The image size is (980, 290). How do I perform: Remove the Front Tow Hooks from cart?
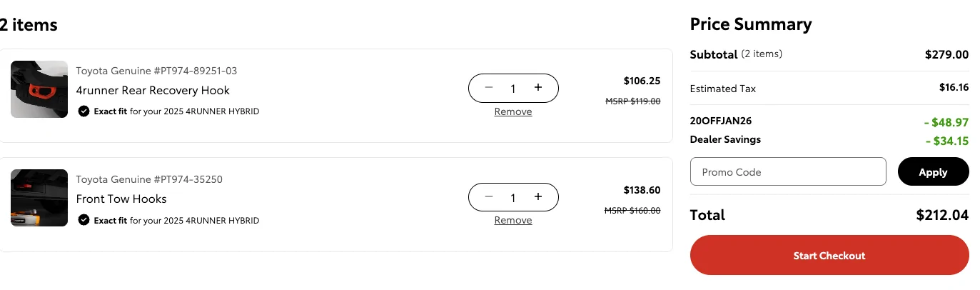click(x=513, y=220)
